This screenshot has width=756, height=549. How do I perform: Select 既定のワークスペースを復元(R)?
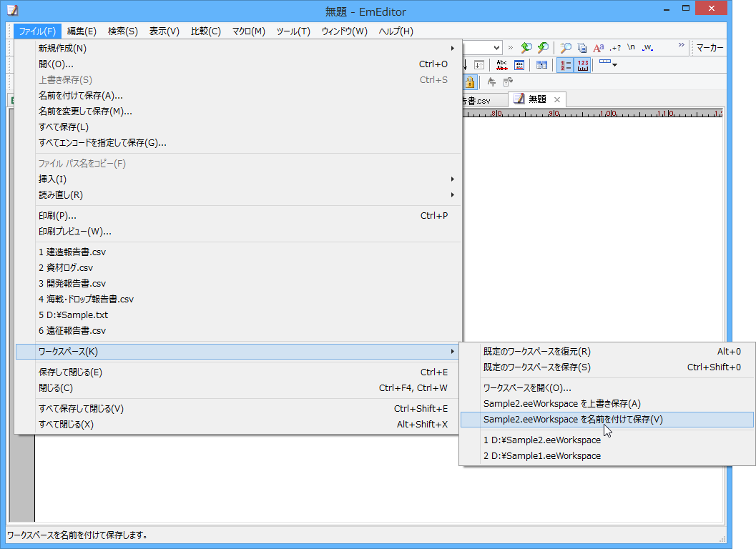pyautogui.click(x=607, y=352)
